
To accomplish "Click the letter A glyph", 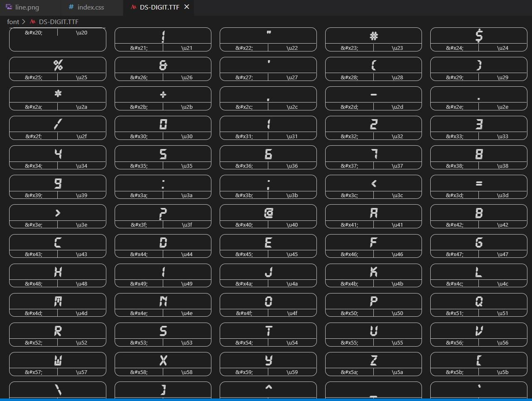I will pos(373,213).
